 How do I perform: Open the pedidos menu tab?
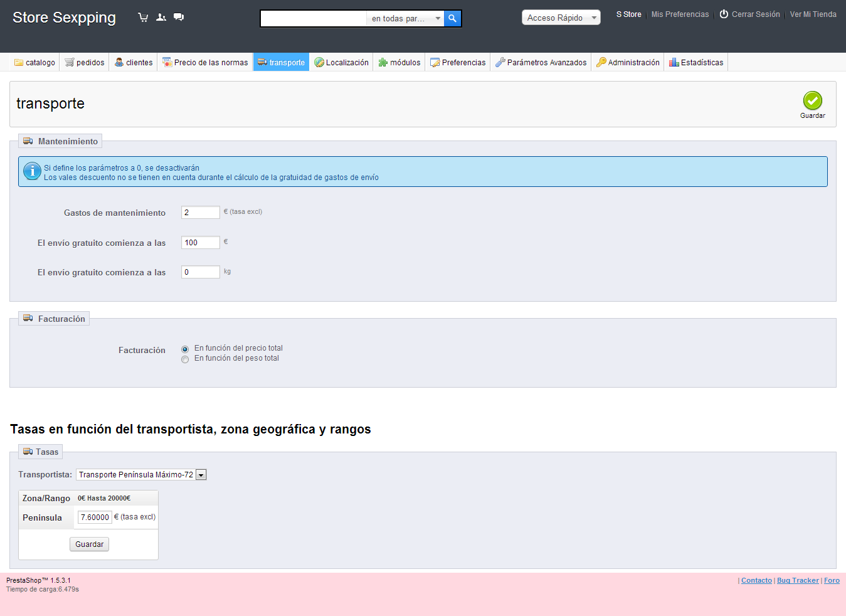point(85,62)
